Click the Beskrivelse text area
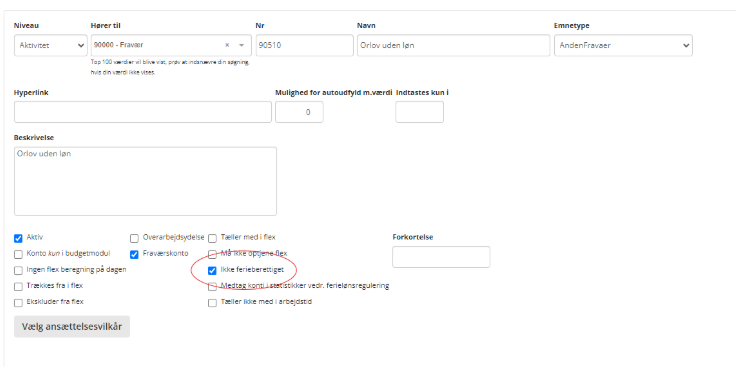Viewport: 736px width, 373px height. point(146,181)
